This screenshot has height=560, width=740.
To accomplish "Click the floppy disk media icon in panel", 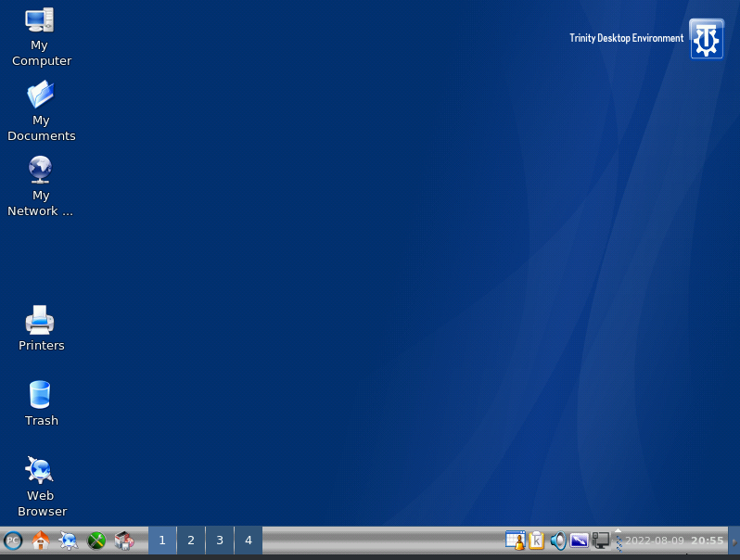I will click(x=124, y=541).
